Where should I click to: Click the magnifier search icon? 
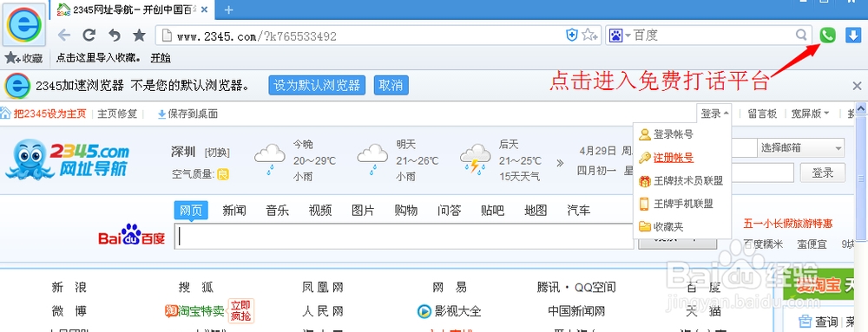(801, 36)
